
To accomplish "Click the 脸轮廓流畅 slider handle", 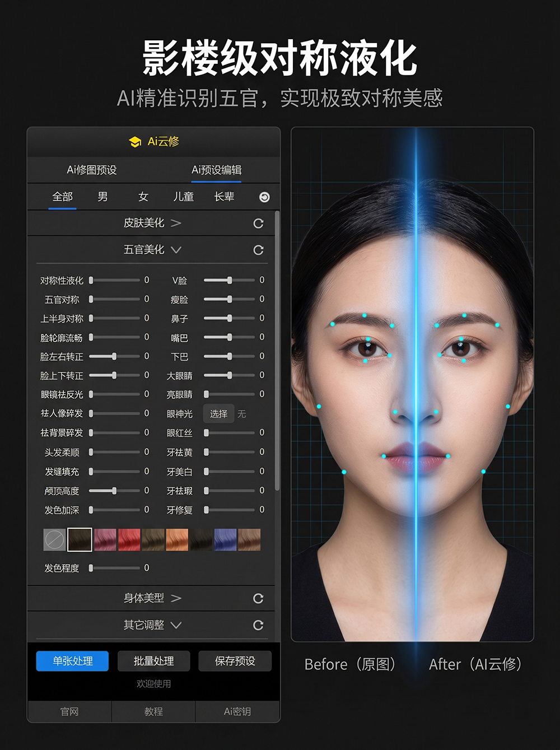I will 91,337.
